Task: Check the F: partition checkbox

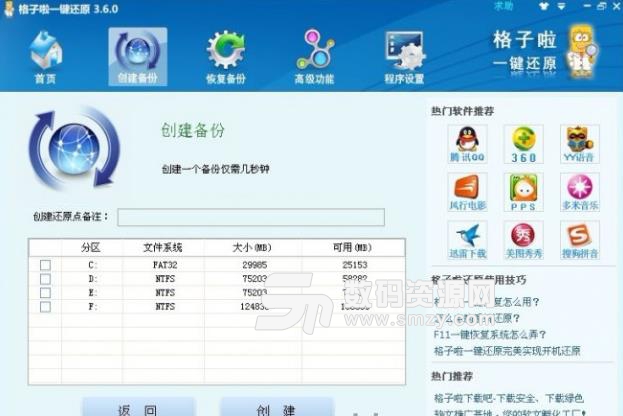Action: tap(45, 307)
